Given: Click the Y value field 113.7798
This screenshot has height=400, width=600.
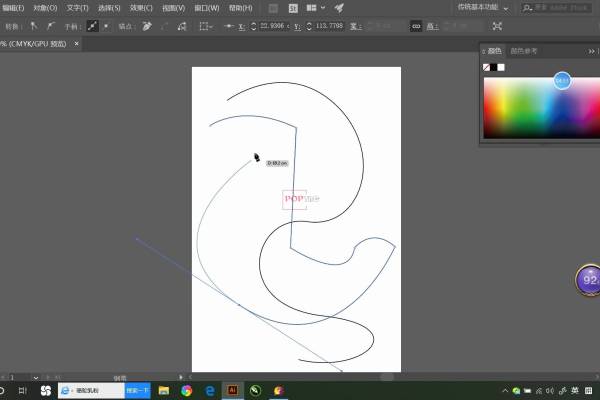Looking at the screenshot, I should tap(329, 26).
